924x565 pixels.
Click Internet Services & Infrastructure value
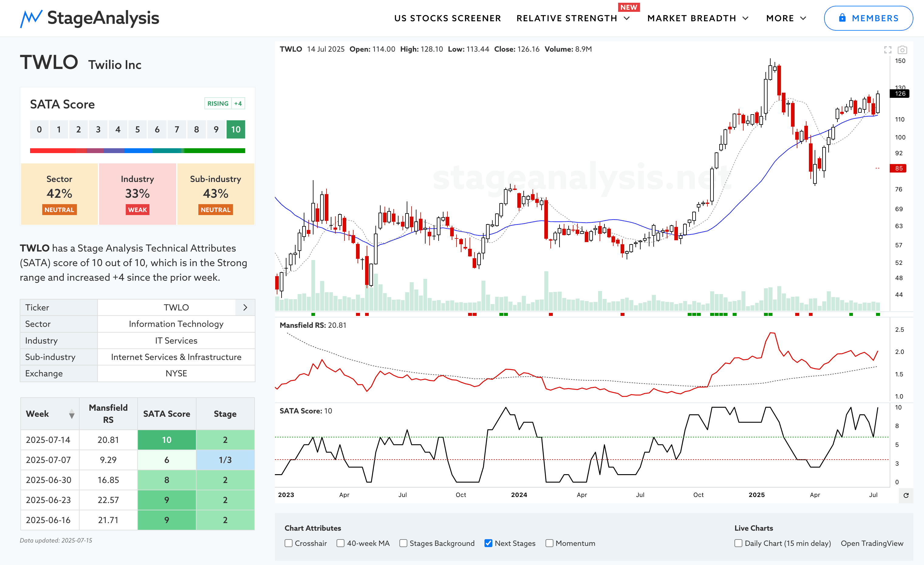(176, 357)
